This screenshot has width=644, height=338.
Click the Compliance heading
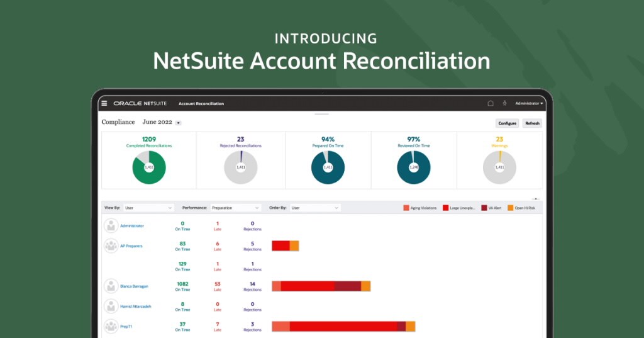[118, 122]
